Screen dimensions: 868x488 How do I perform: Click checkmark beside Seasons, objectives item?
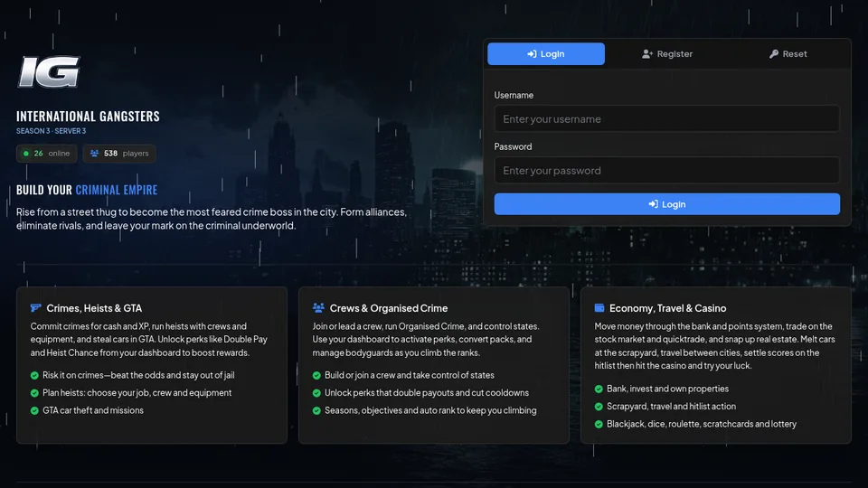point(316,410)
